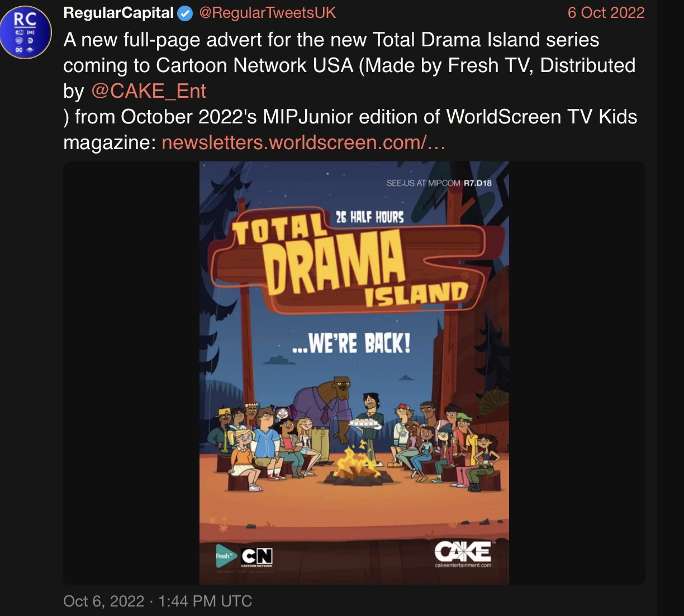Viewport: 684px width, 616px height.
Task: Open the newsletters.worldscreen.com link
Action: 303,142
